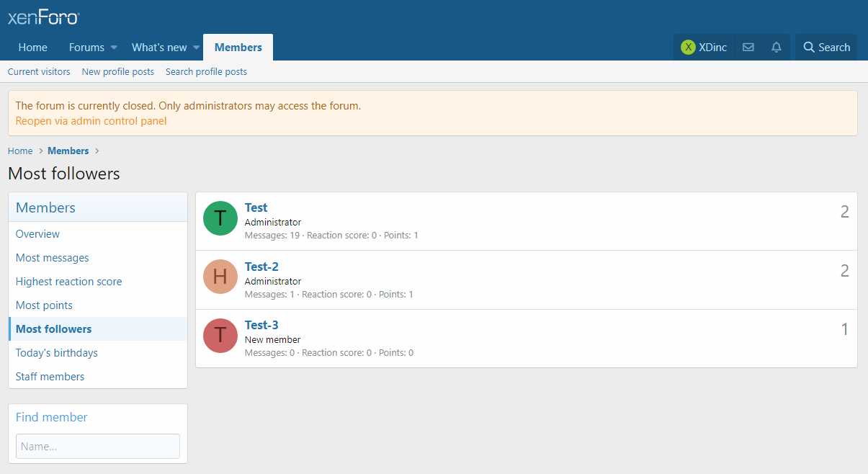The width and height of the screenshot is (868, 474).
Task: Click the Home breadcrumb link
Action: (20, 151)
